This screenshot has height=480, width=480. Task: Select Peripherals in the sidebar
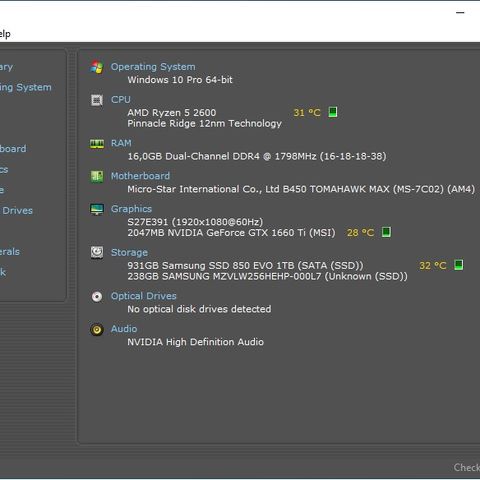coord(9,252)
